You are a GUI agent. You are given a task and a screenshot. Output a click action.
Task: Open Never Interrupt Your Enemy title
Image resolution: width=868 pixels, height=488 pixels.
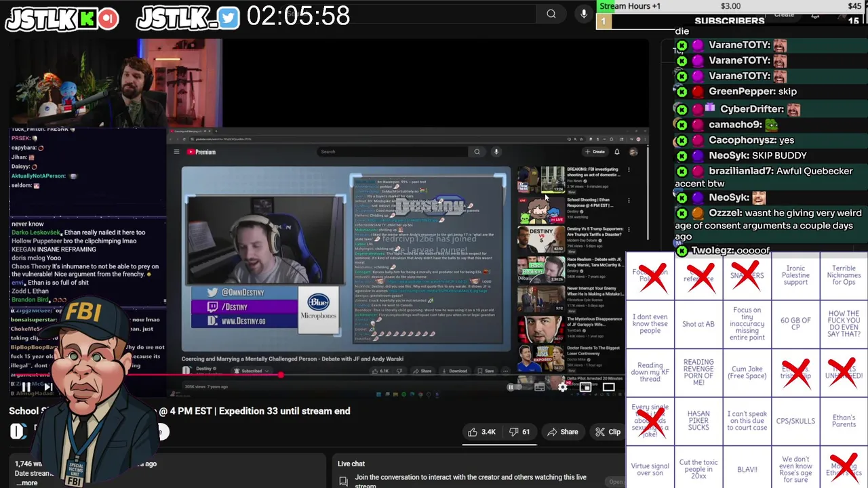tap(595, 291)
